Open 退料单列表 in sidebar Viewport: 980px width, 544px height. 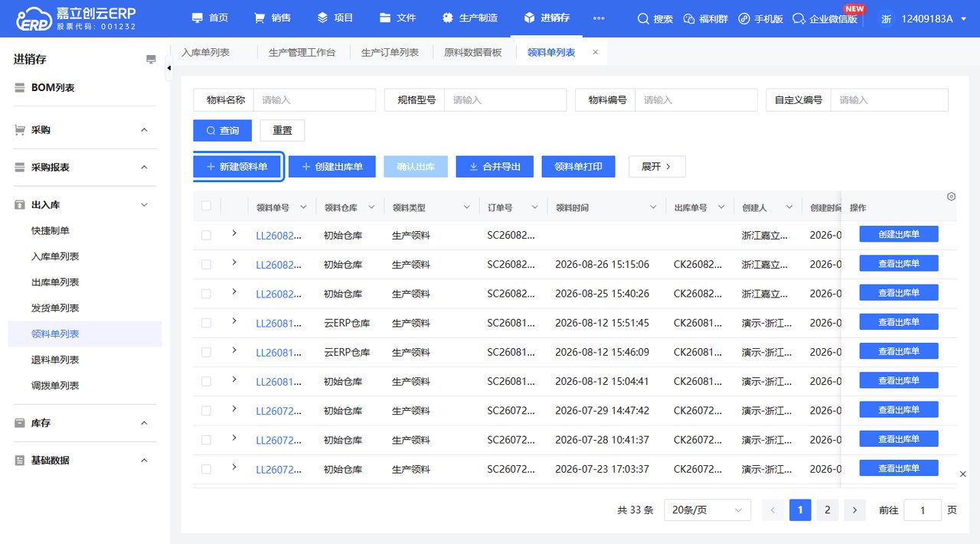coord(55,360)
